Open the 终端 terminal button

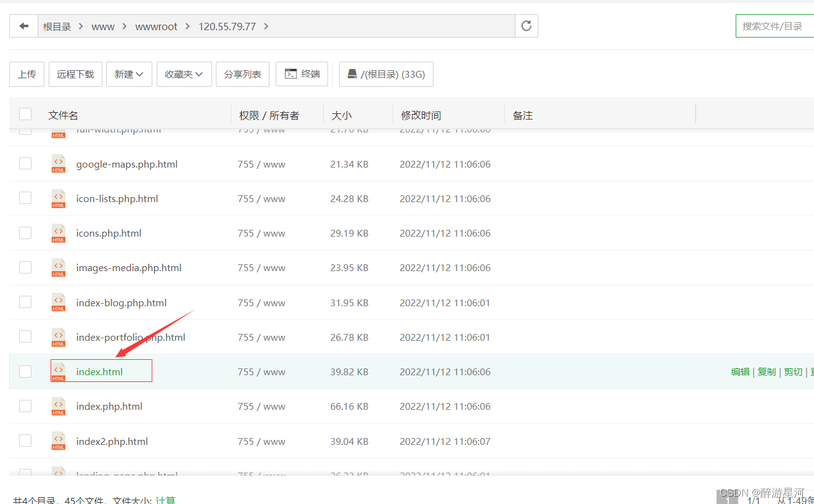point(303,74)
